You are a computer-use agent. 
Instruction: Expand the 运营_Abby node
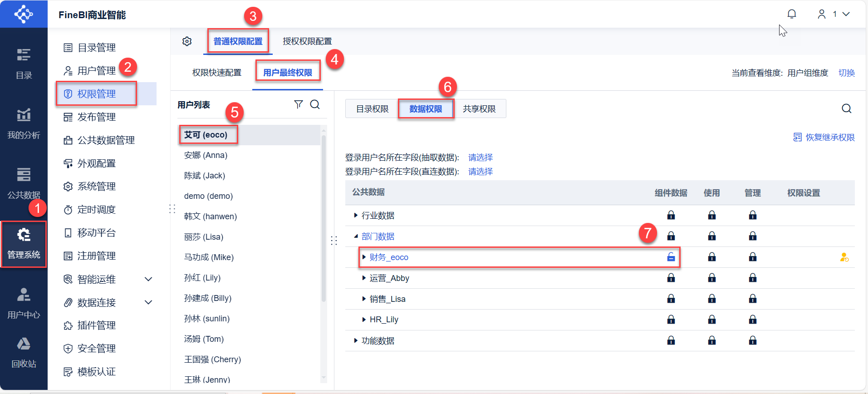tap(364, 278)
